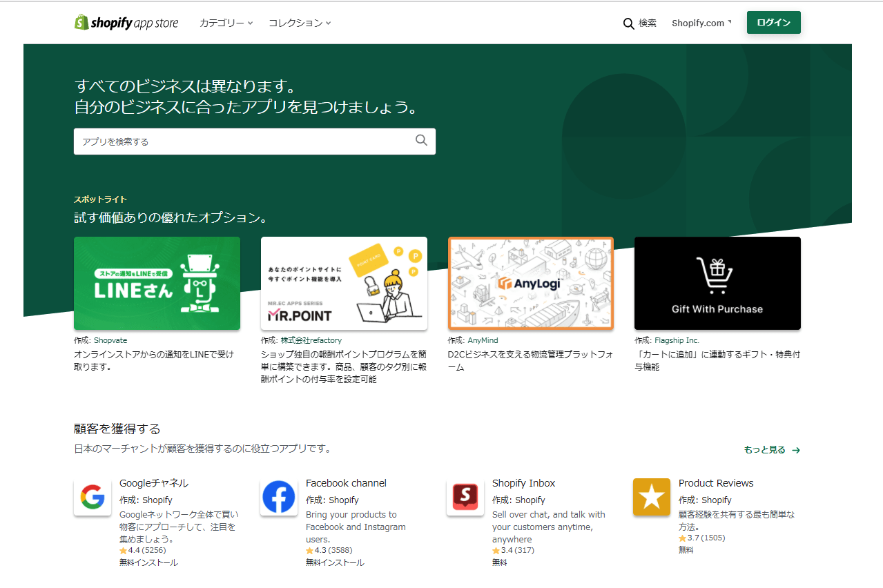Follow the もっと見る link
The height and width of the screenshot is (588, 883).
click(x=766, y=449)
